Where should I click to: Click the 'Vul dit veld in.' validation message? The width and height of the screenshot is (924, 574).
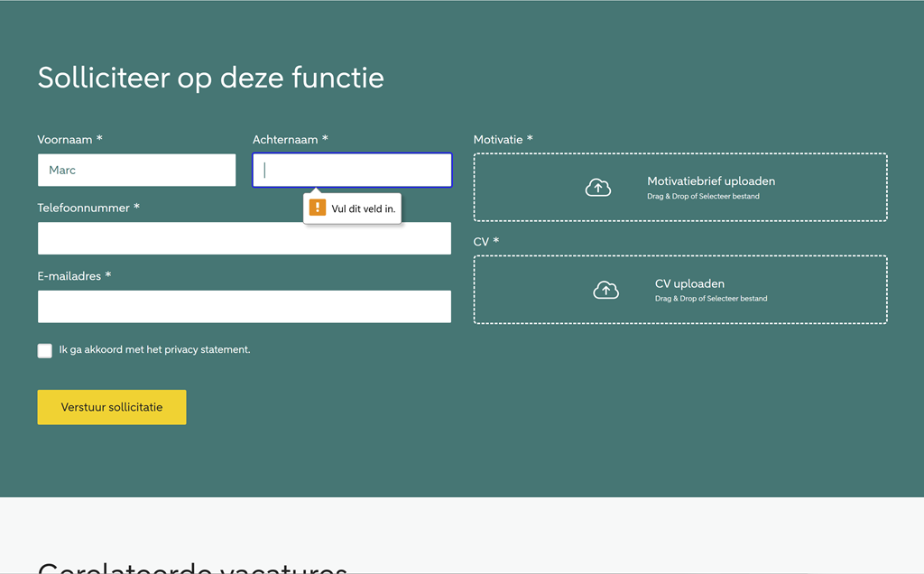pos(363,208)
